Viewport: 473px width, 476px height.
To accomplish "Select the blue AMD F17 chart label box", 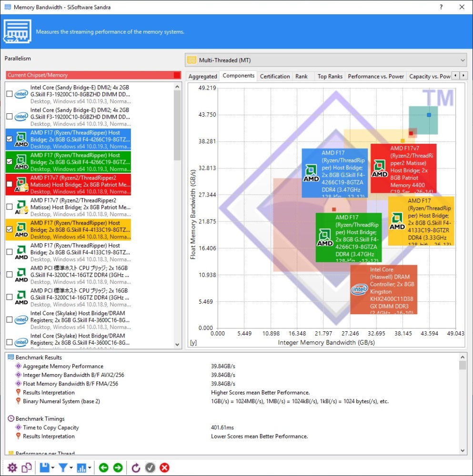I will coord(334,173).
